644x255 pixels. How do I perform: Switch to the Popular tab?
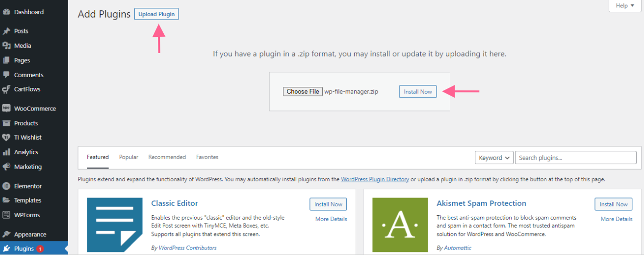(x=129, y=157)
